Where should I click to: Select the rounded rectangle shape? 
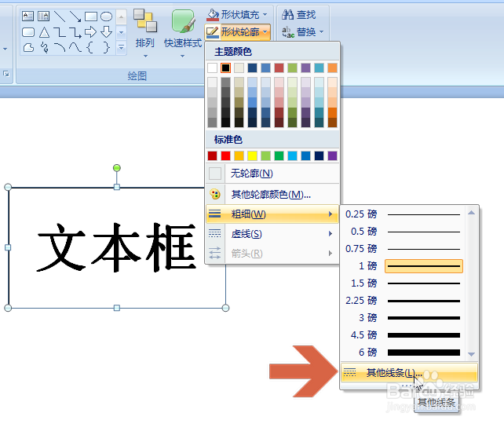tap(28, 32)
